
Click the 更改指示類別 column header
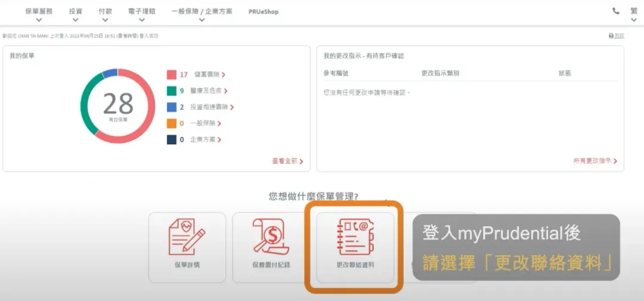pyautogui.click(x=440, y=73)
